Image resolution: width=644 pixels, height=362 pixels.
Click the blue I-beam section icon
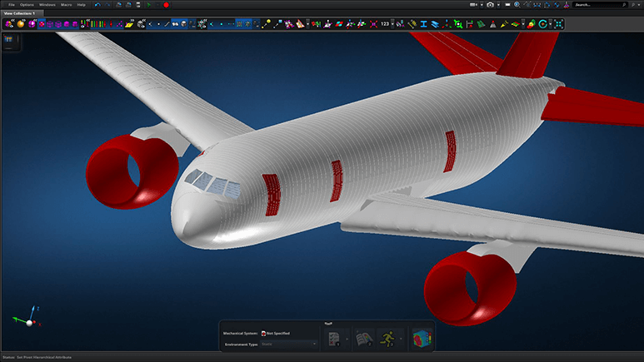tap(423, 24)
